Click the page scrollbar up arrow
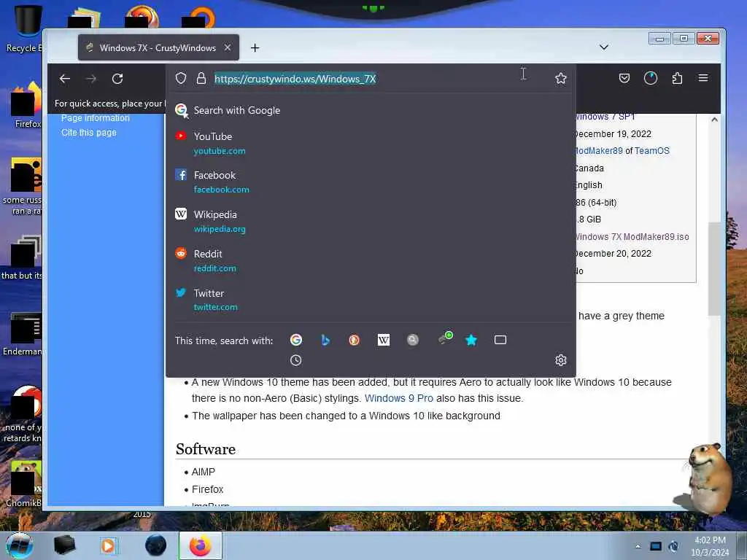 click(714, 120)
